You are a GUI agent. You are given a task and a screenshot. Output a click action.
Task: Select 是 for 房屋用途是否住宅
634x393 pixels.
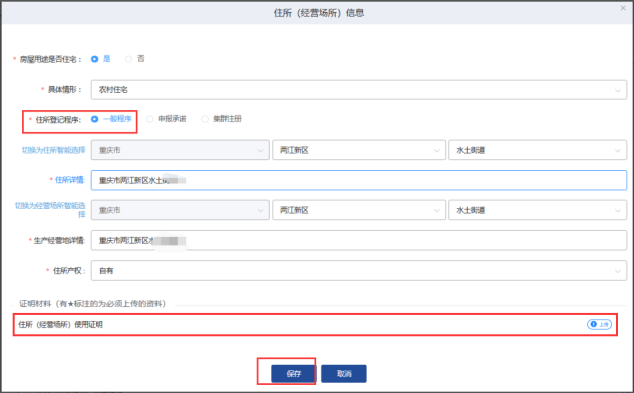(100, 59)
